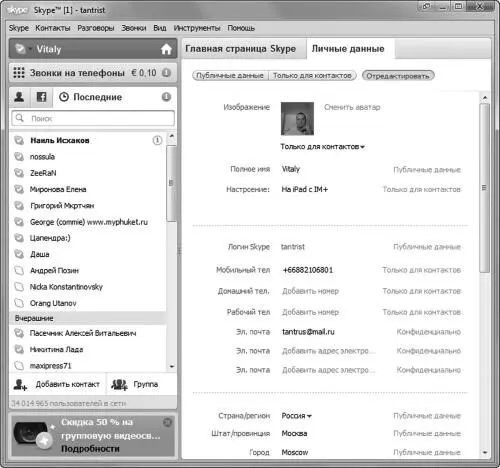Click offline status icon of Orang Utanov
500x468 pixels.
pyautogui.click(x=19, y=303)
